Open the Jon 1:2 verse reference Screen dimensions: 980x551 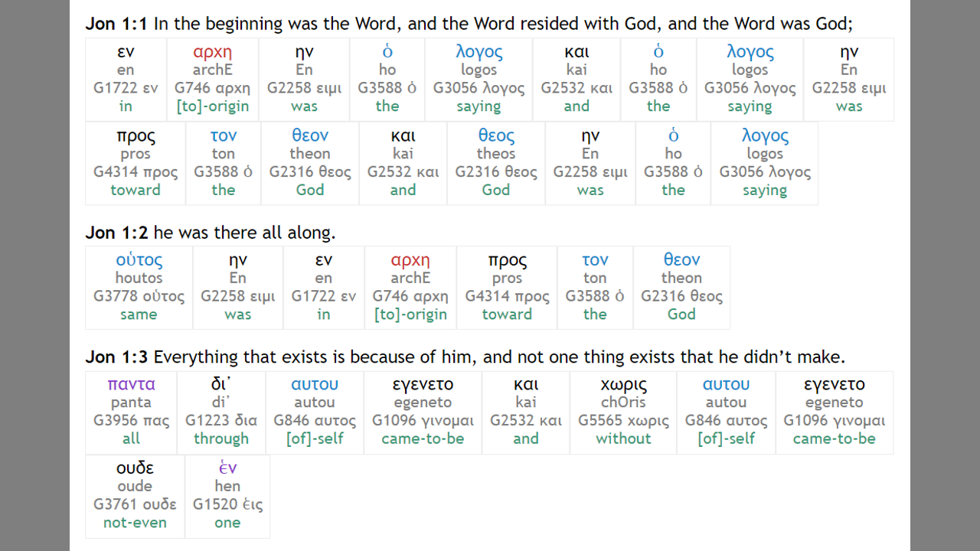(x=117, y=232)
